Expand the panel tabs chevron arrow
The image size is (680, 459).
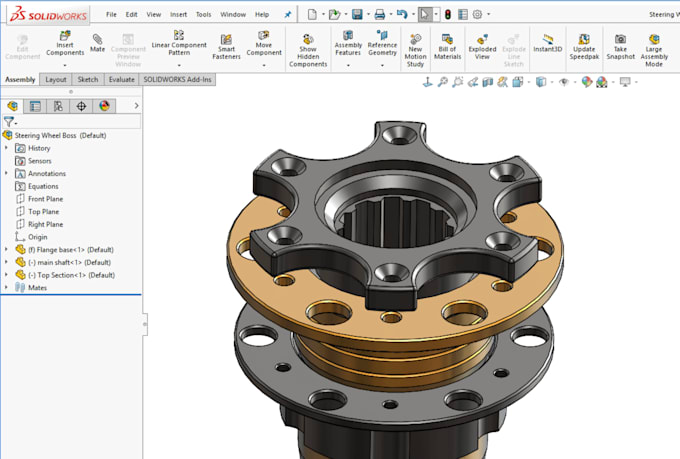point(137,105)
